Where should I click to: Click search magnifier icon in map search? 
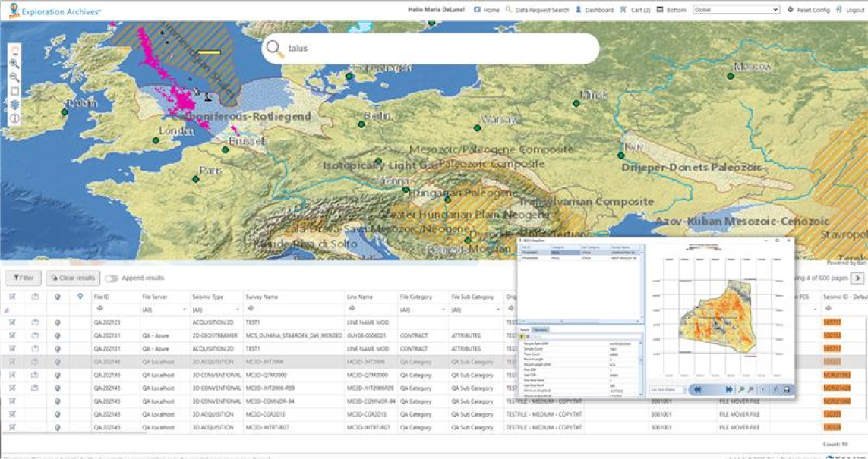tap(274, 49)
